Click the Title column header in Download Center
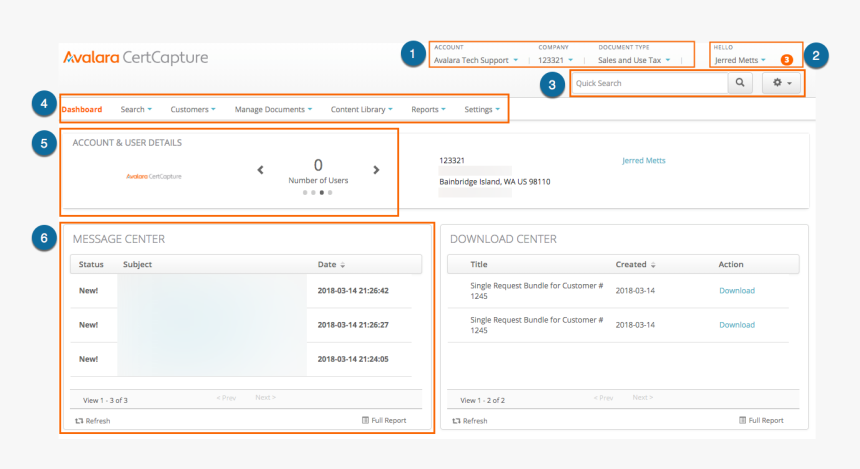The width and height of the screenshot is (860, 469). click(x=479, y=264)
